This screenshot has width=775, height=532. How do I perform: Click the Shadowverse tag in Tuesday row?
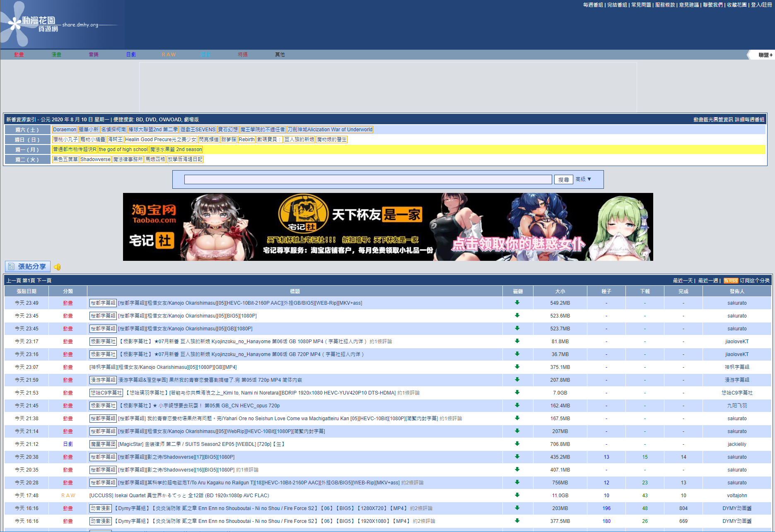pos(95,159)
